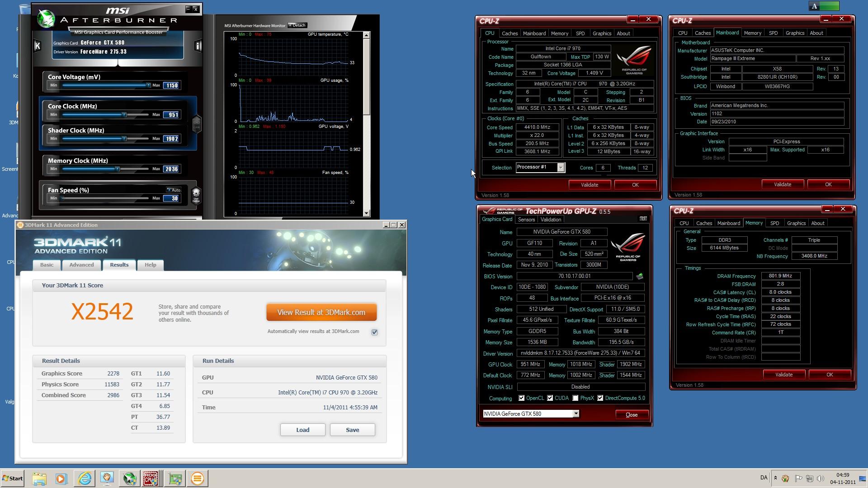Click Memory Clock value field 2036
This screenshot has height=488, width=868.
172,169
